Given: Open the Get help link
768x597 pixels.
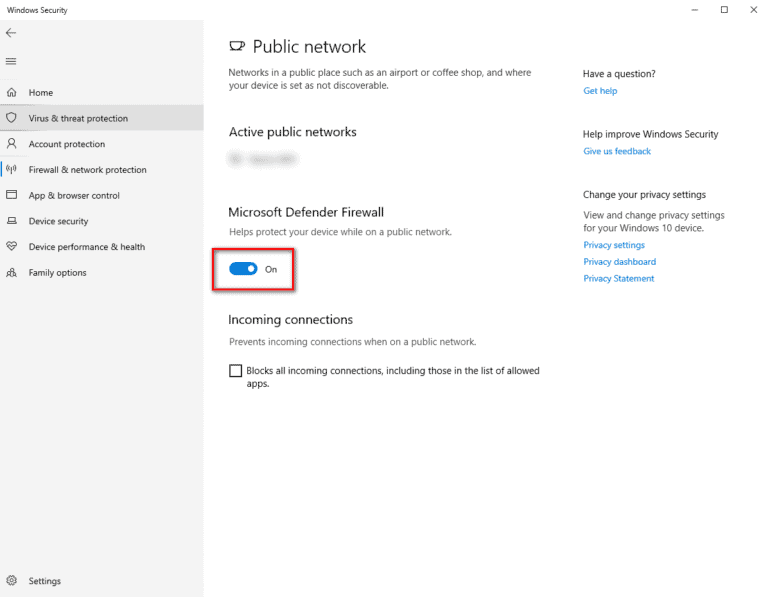Looking at the screenshot, I should (600, 91).
